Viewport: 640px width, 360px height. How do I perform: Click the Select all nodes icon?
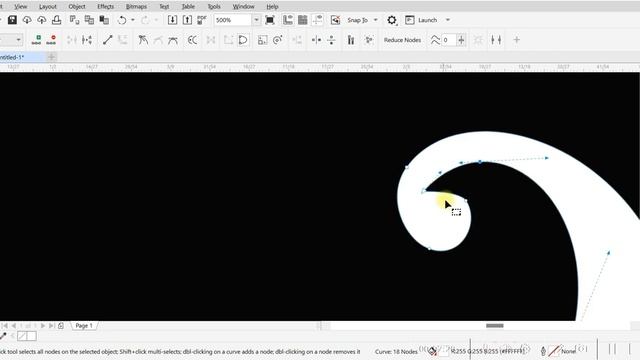pyautogui.click(x=369, y=40)
